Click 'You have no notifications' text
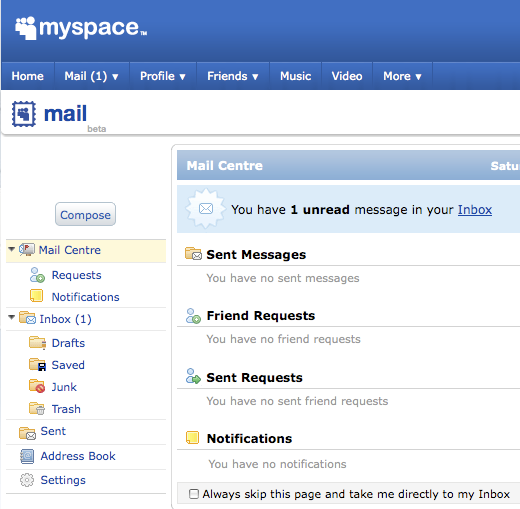520x509 pixels. pos(277,464)
